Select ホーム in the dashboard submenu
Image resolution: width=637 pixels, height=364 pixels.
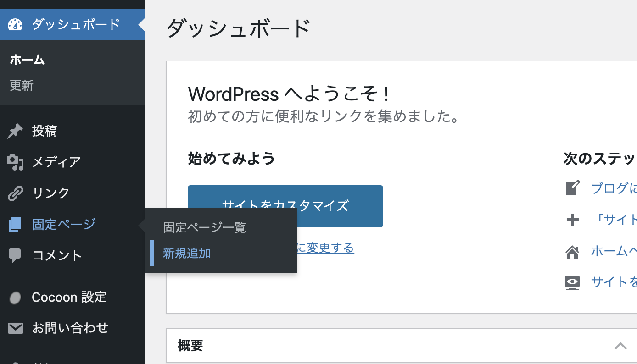tap(27, 60)
